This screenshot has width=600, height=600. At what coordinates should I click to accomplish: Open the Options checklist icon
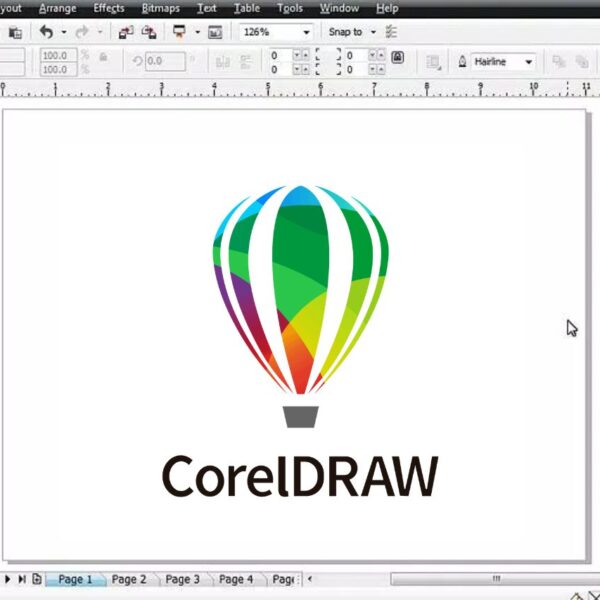391,32
